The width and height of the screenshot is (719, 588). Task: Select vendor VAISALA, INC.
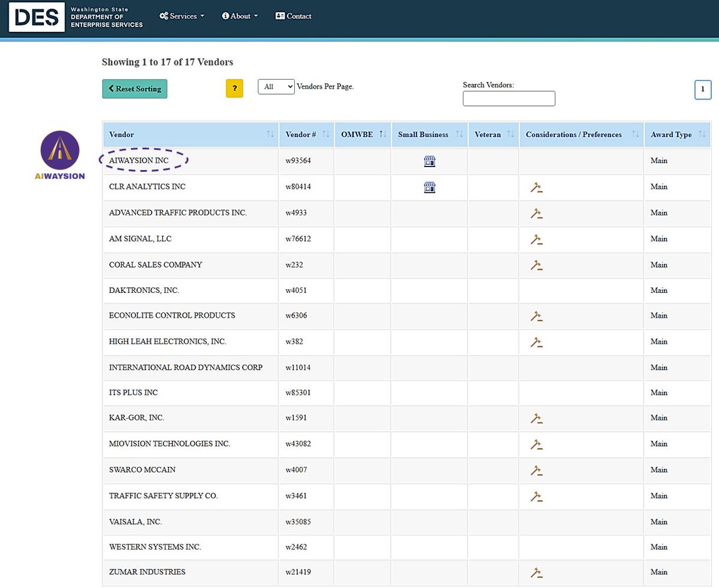[x=135, y=522]
